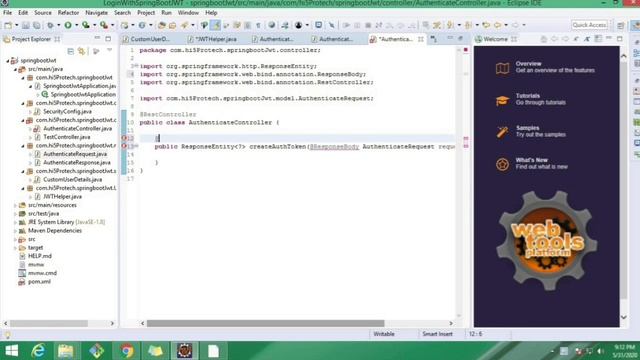
Task: Click editor horizontal scrollbar
Action: [x=265, y=323]
